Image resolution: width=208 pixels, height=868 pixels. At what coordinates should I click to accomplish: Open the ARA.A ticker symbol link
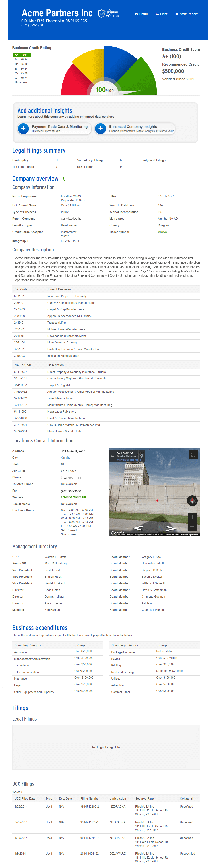(162, 232)
